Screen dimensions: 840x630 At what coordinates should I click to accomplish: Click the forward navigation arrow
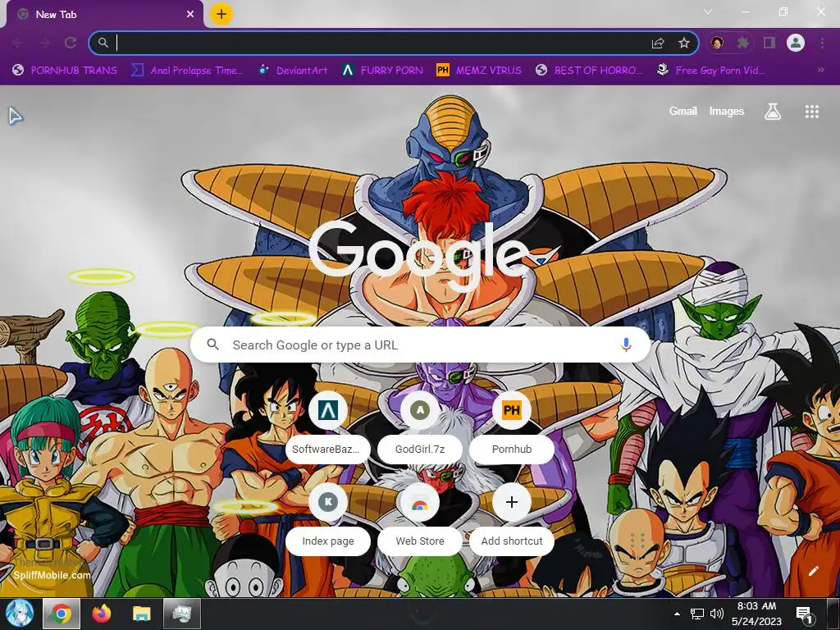(44, 43)
